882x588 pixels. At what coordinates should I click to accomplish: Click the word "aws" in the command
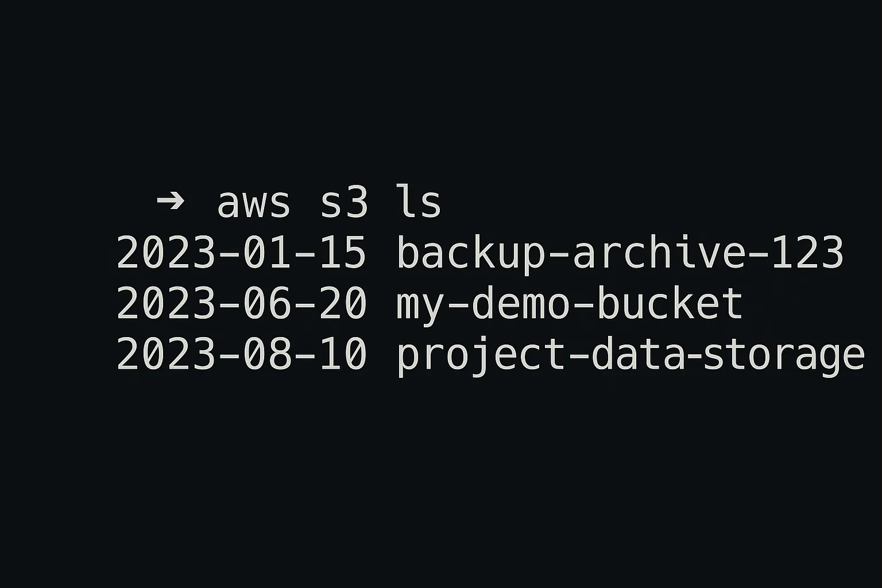point(253,203)
